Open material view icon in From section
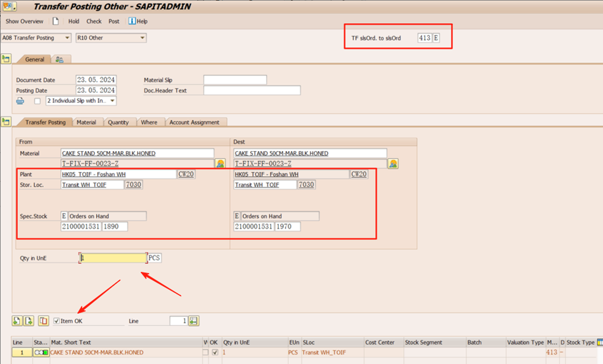Viewport: 603px width, 364px height. 220,163
